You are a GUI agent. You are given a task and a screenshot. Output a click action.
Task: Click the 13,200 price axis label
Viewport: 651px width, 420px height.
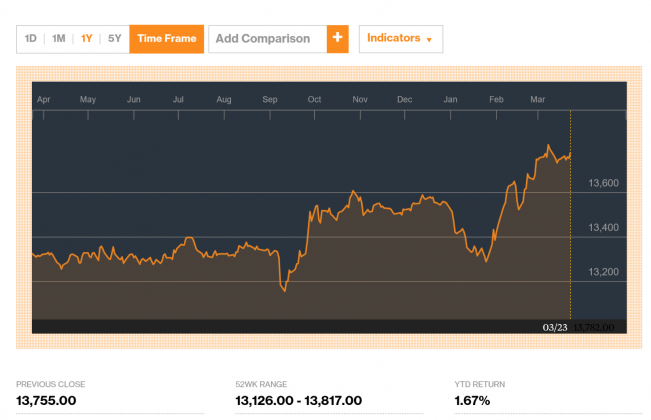pos(604,272)
